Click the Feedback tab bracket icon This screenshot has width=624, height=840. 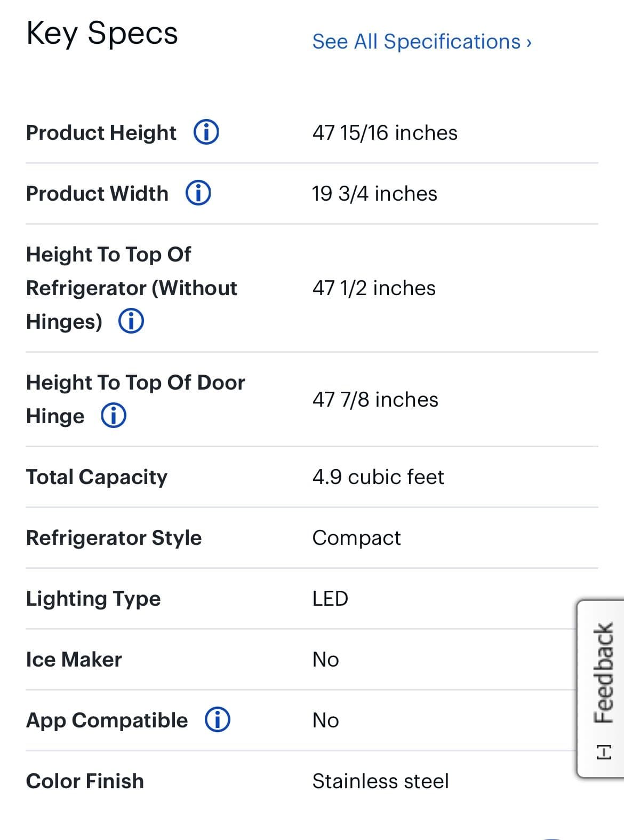point(604,752)
